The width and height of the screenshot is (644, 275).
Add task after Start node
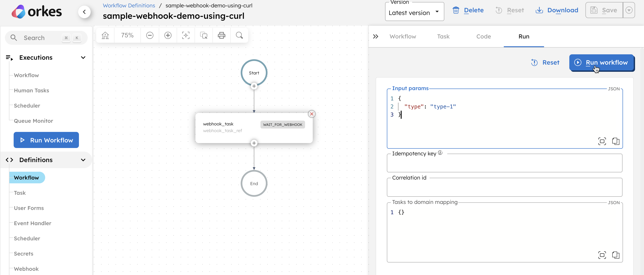(x=254, y=86)
